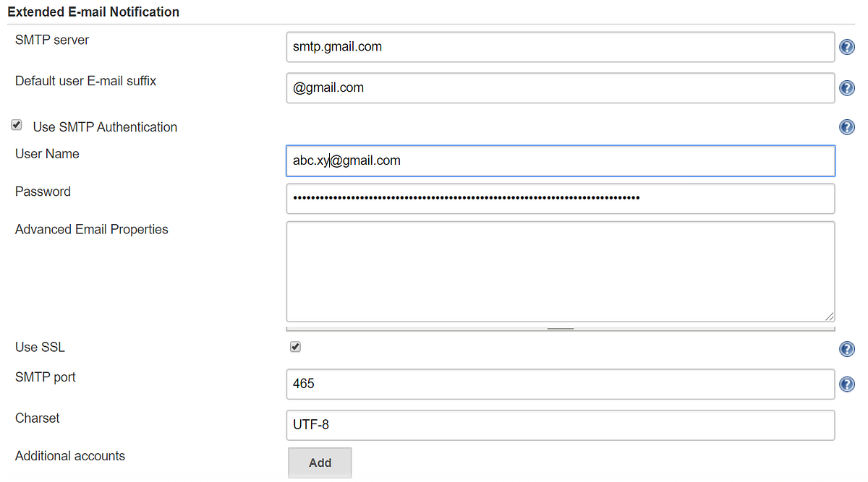Screen dimensions: 868x482
Task: Open help for SMTP port setting
Action: coord(846,384)
